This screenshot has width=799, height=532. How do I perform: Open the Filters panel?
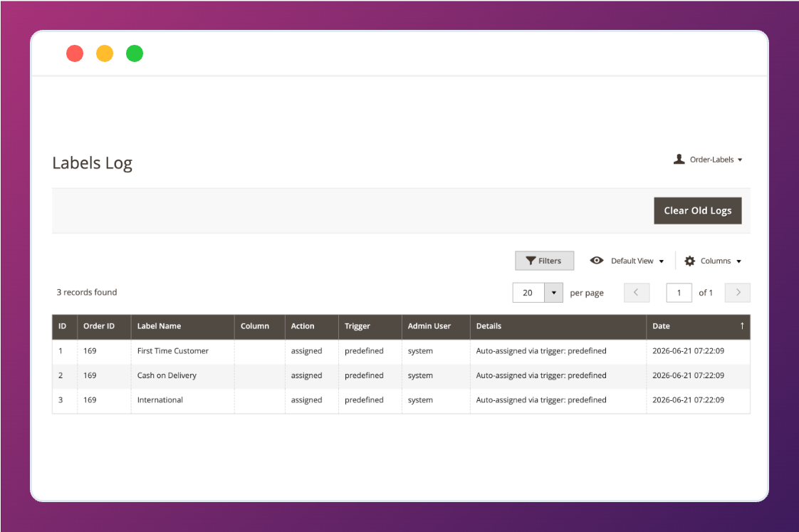pyautogui.click(x=544, y=261)
